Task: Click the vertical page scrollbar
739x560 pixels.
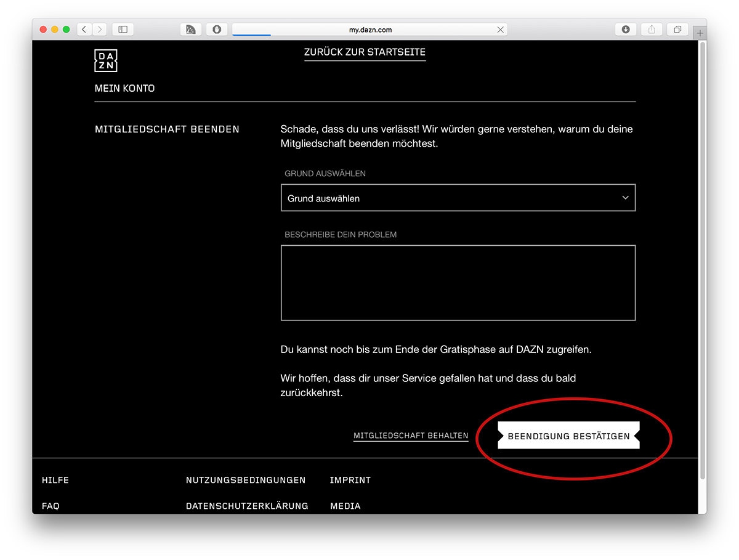Action: click(x=703, y=259)
